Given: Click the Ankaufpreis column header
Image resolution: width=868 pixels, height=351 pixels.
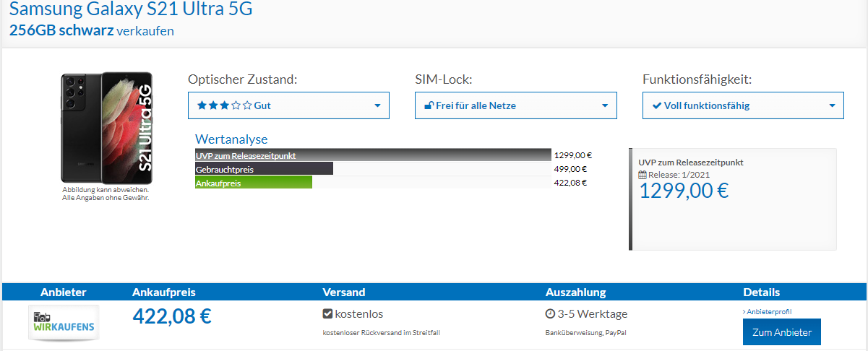Looking at the screenshot, I should (x=164, y=292).
